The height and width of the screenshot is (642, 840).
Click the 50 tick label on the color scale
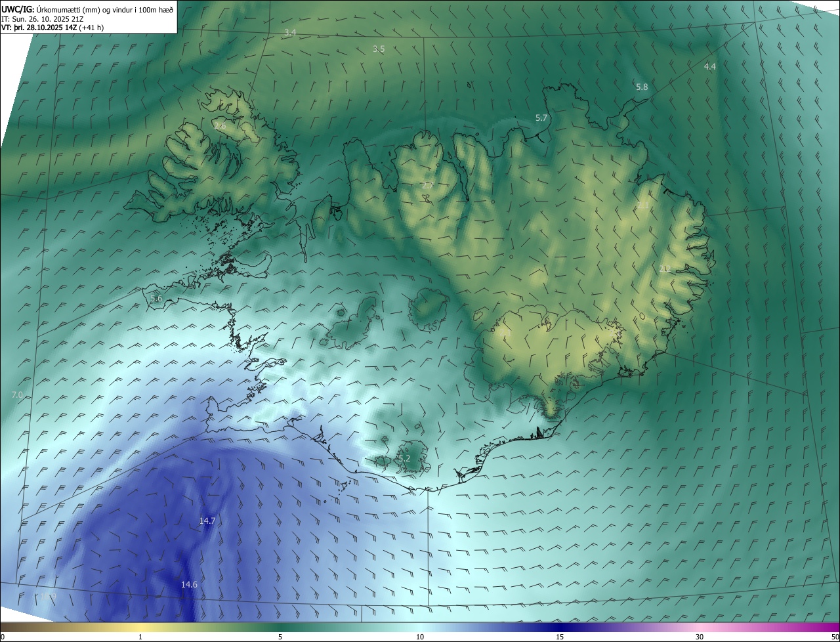(x=835, y=637)
